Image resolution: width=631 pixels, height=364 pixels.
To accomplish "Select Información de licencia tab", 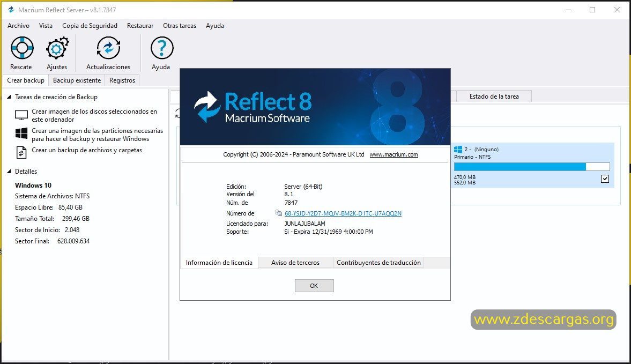I will point(219,263).
